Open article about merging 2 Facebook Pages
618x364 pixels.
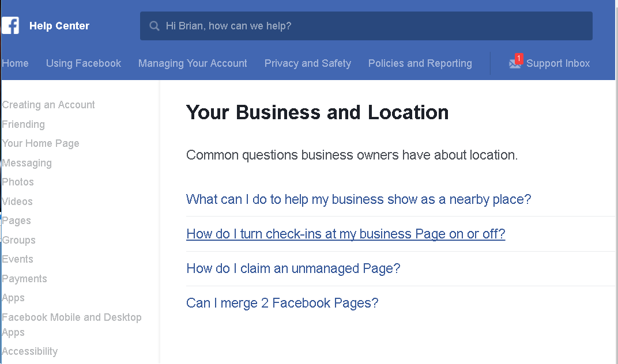[282, 303]
